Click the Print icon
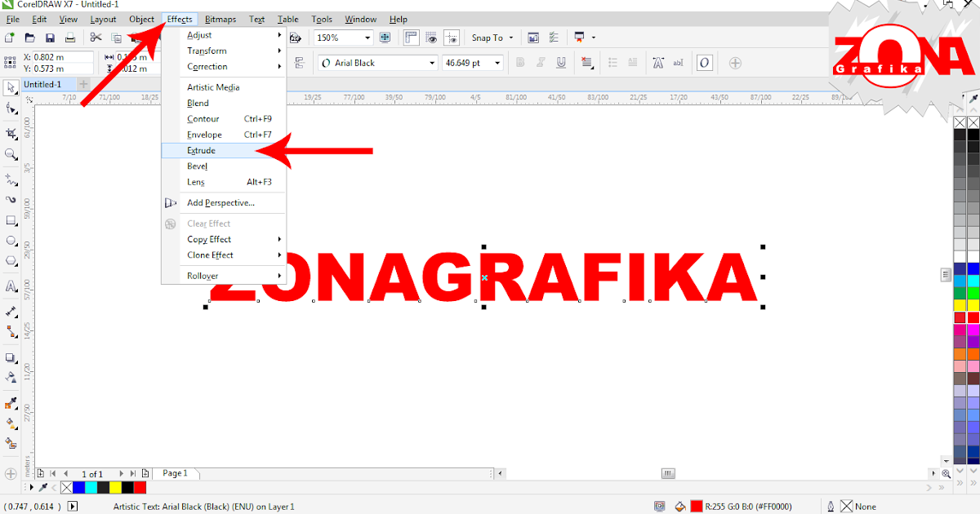 [70, 38]
